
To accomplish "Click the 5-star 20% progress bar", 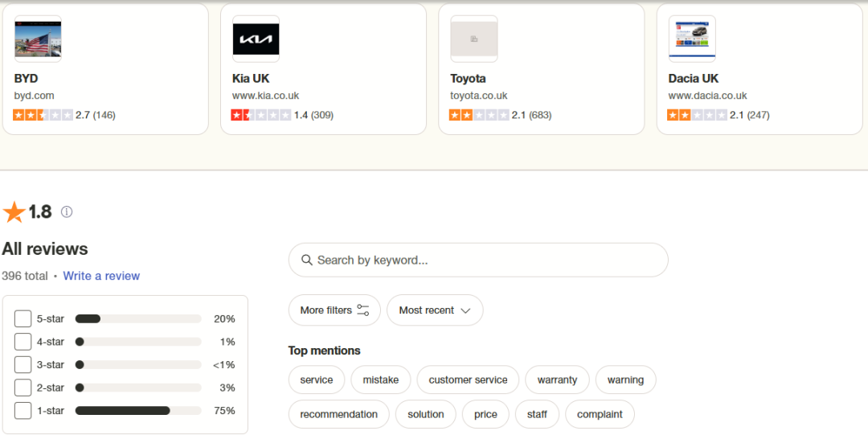I will (x=138, y=318).
